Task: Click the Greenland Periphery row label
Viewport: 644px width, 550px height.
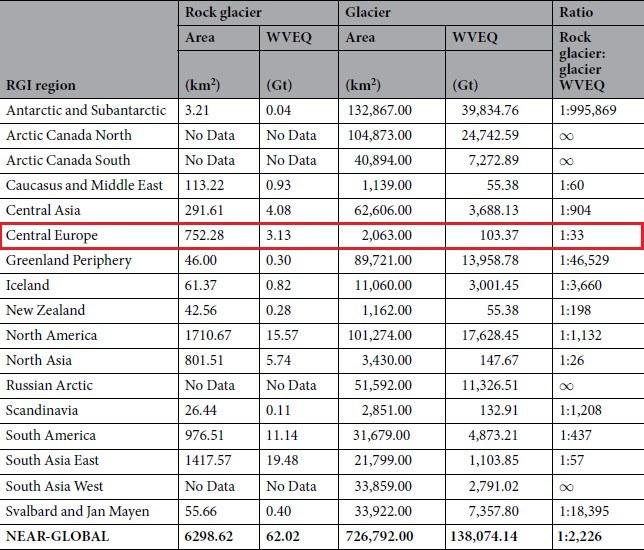Action: tap(67, 260)
